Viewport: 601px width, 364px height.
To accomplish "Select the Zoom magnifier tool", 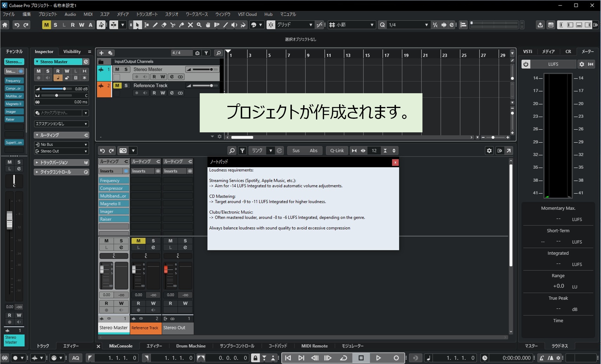I will point(199,25).
